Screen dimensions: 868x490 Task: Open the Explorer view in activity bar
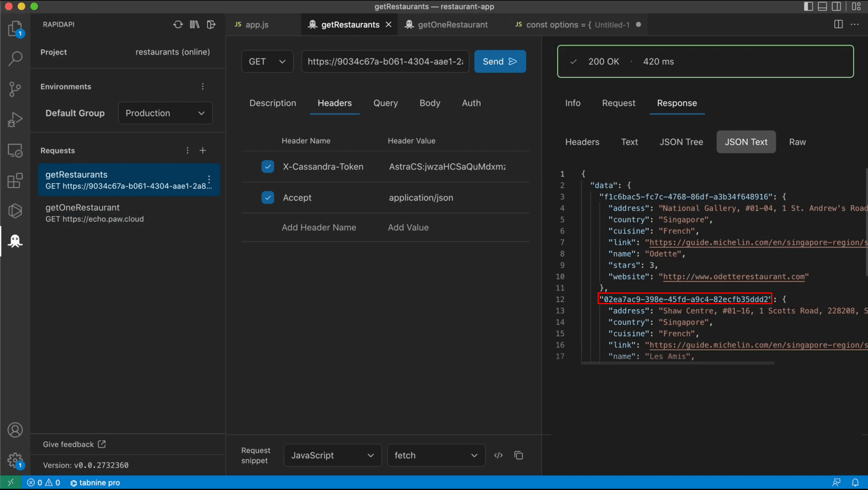(15, 29)
